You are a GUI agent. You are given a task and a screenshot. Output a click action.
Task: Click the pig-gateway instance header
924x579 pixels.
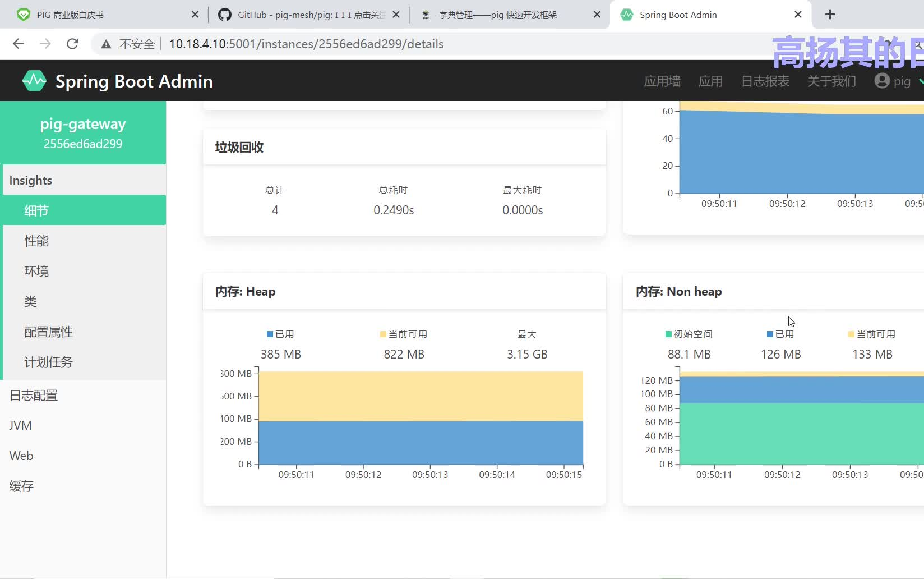[x=83, y=132]
